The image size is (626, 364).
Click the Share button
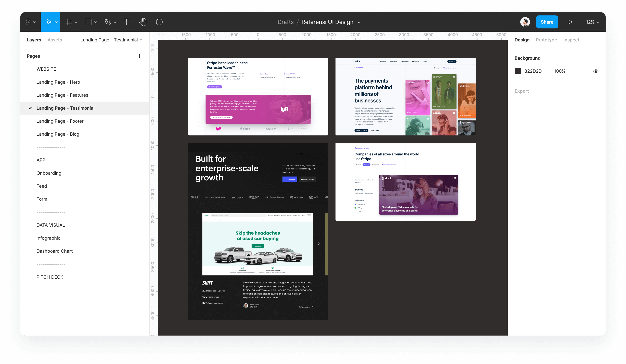point(547,22)
